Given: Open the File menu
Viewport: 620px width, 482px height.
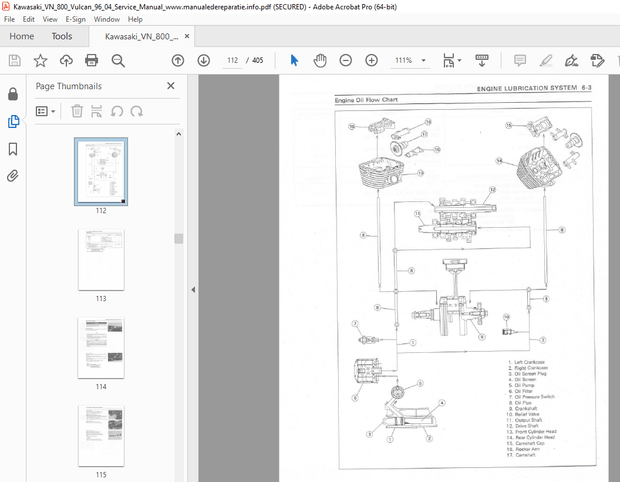Looking at the screenshot, I should 9,19.
